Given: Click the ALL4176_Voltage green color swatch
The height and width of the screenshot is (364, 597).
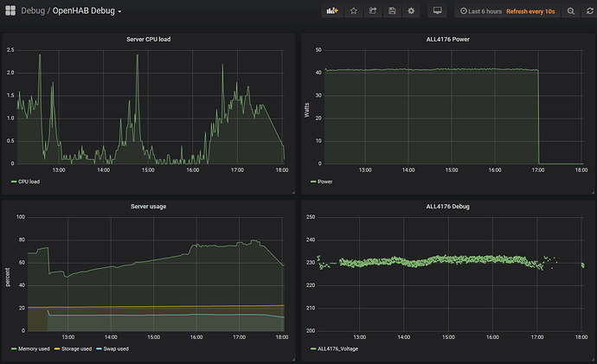Looking at the screenshot, I should tap(313, 348).
